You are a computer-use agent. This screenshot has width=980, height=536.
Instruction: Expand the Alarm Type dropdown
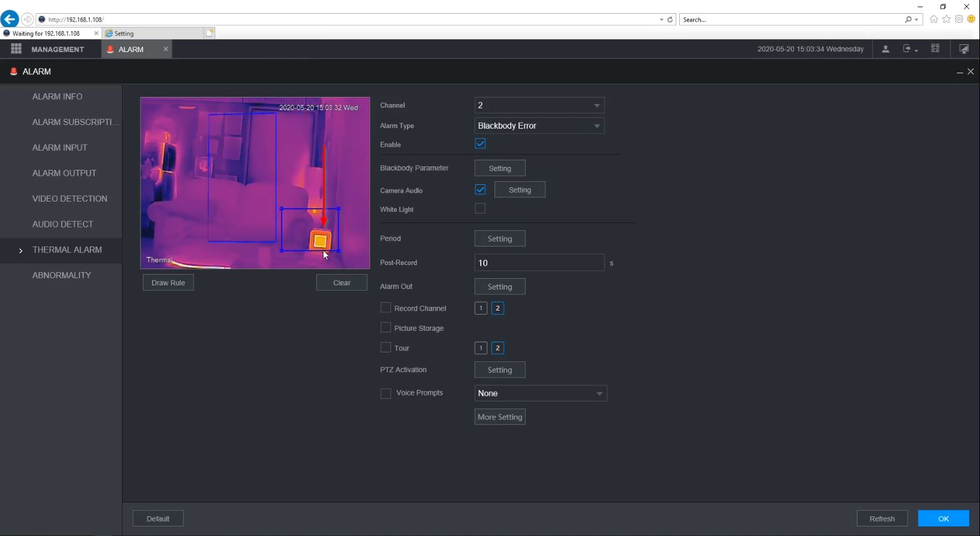pyautogui.click(x=539, y=126)
